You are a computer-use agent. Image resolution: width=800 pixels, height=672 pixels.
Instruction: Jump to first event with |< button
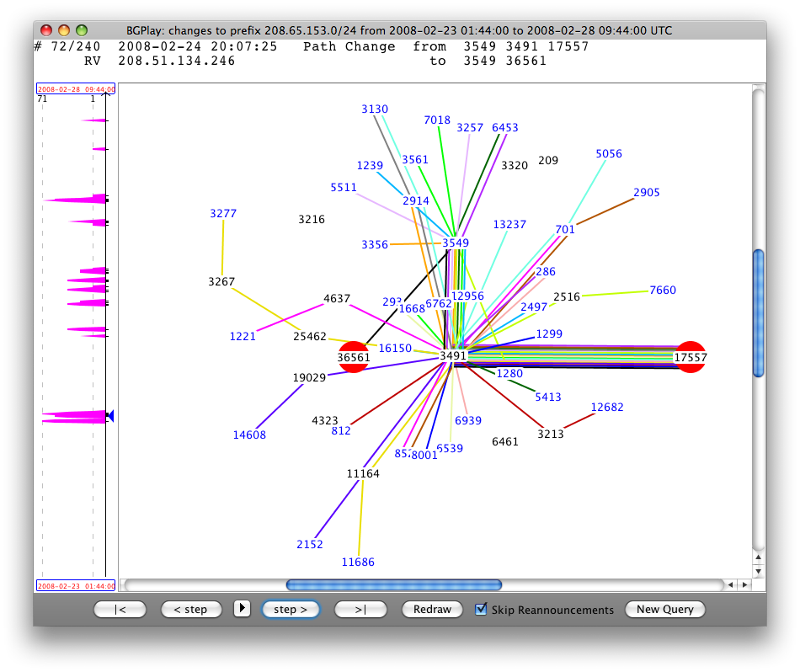tap(120, 609)
